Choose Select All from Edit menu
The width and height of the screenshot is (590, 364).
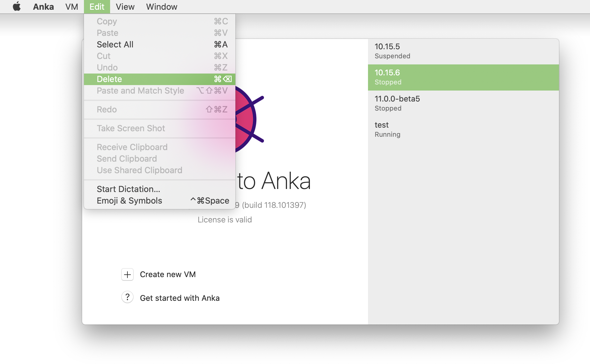point(115,45)
